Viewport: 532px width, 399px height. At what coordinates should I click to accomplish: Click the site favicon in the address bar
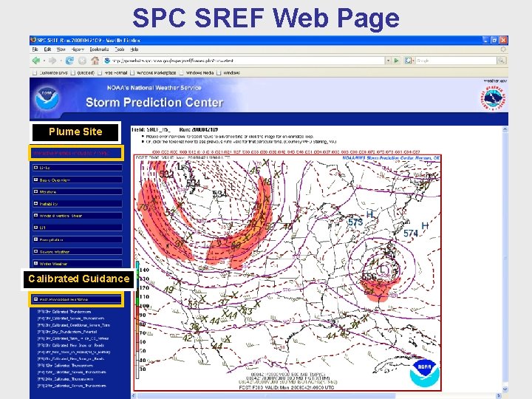[x=107, y=61]
